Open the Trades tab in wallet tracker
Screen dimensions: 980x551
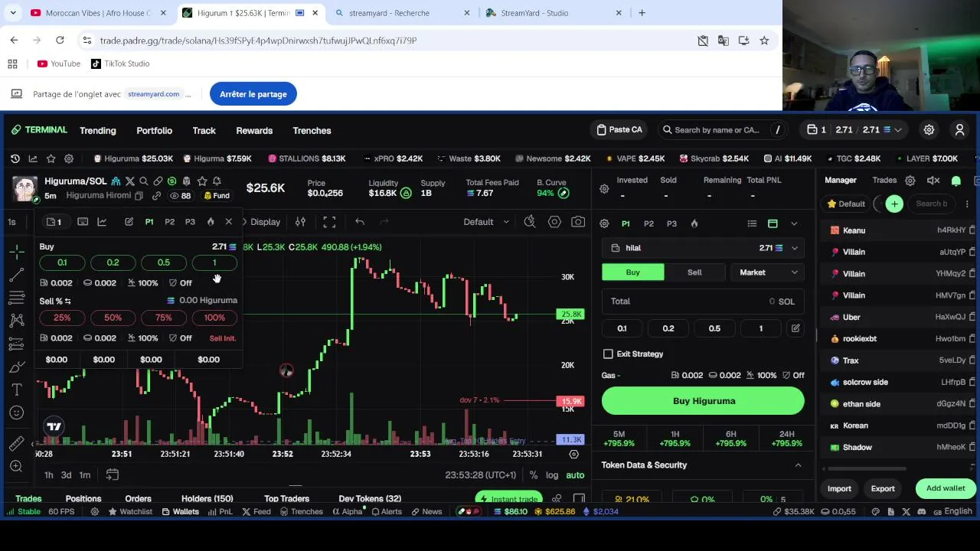point(884,181)
